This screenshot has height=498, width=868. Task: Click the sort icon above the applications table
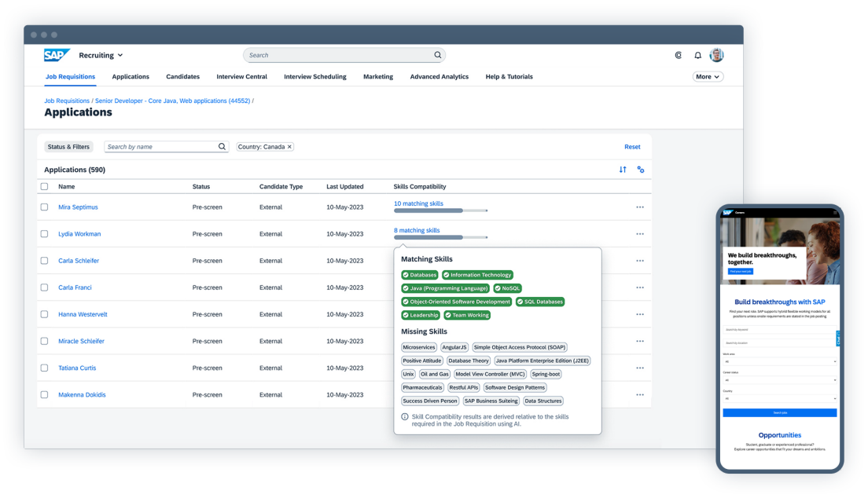[x=621, y=169]
